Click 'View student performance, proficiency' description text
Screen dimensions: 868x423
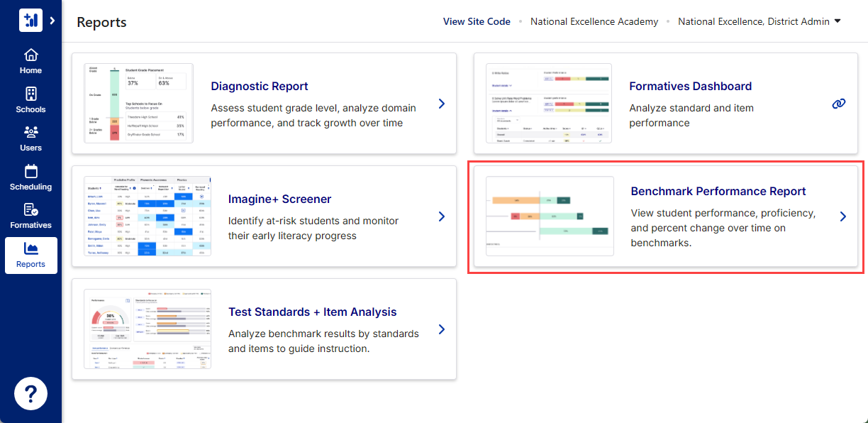point(723,228)
